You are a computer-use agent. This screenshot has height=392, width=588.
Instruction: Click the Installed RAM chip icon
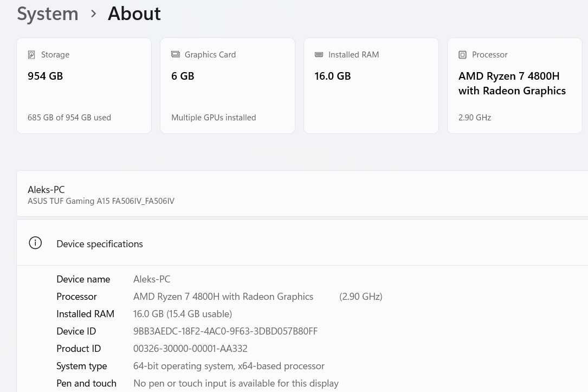coord(319,55)
